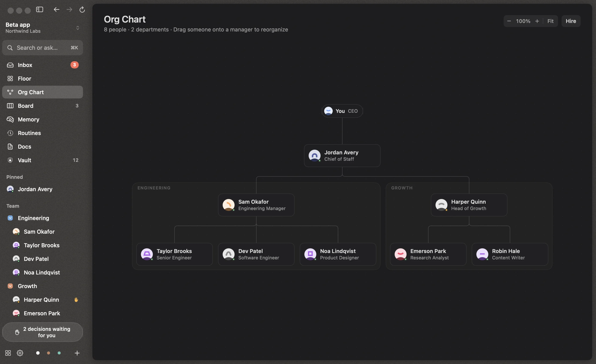596x364 pixels.
Task: Click Noa Lindqvist's avatar in the chart
Action: [310, 254]
